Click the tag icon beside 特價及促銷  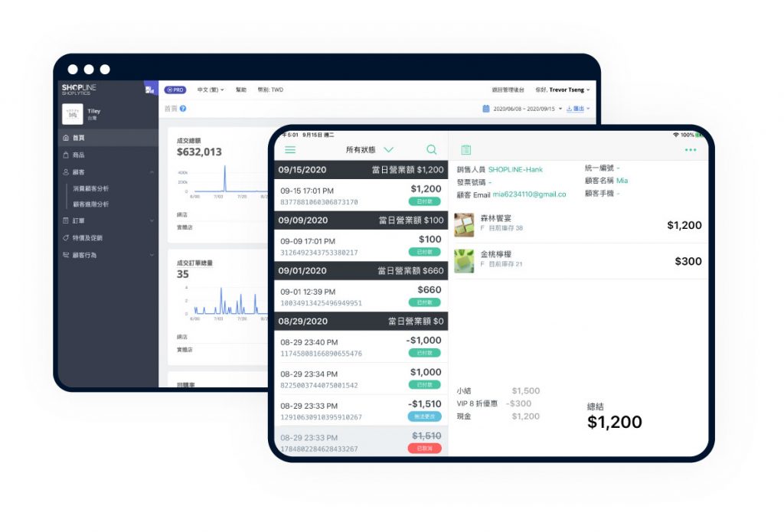[66, 238]
